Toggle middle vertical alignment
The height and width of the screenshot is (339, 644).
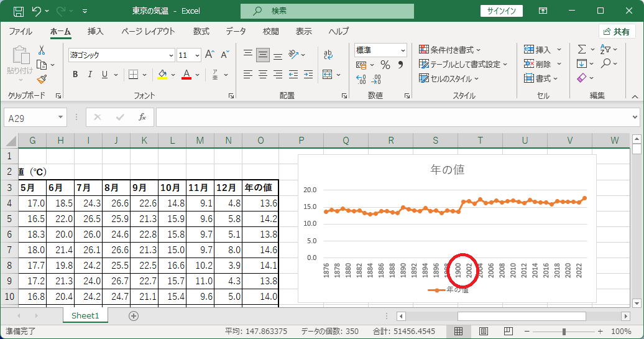263,55
